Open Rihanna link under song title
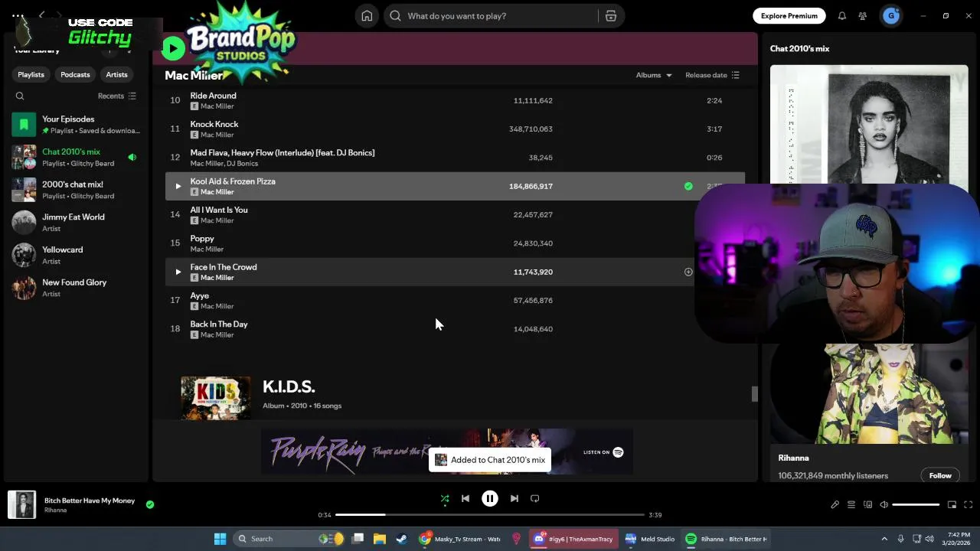Image resolution: width=980 pixels, height=551 pixels. pos(55,510)
